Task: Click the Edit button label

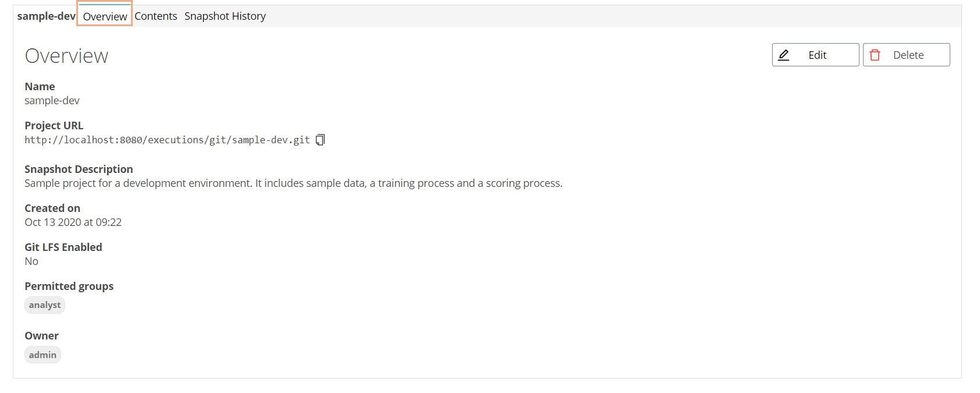Action: (818, 55)
